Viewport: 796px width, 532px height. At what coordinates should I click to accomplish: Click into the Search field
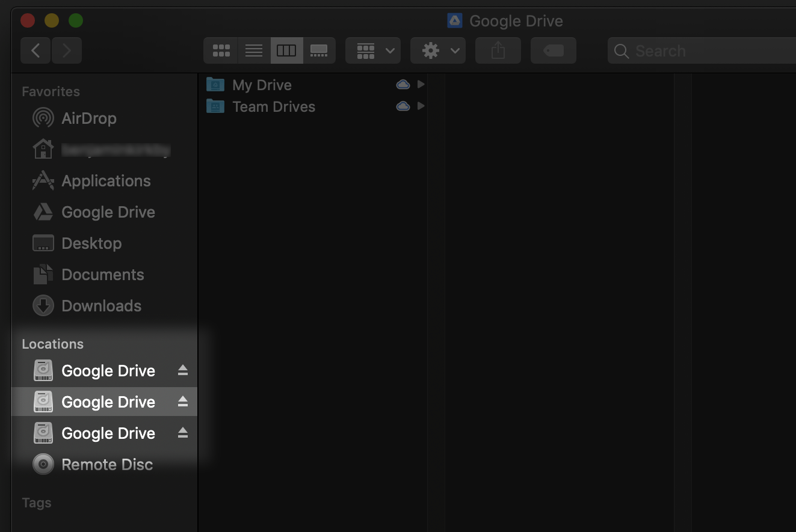702,51
